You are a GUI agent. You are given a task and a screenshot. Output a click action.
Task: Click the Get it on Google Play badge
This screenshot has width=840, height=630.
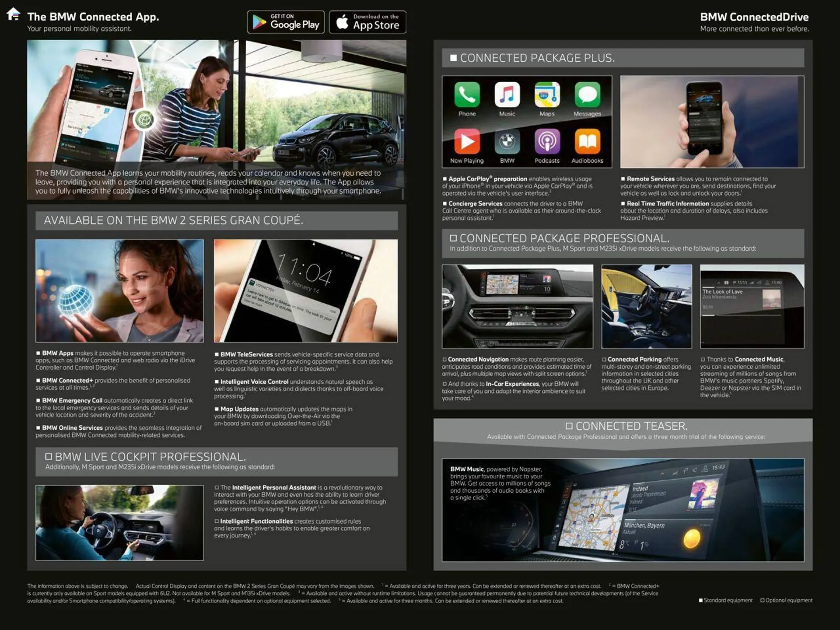(x=286, y=21)
